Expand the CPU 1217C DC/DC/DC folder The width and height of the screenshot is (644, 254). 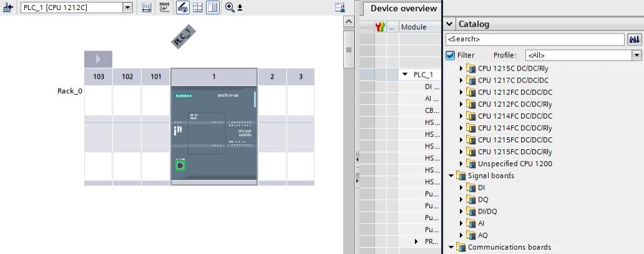[x=462, y=80]
